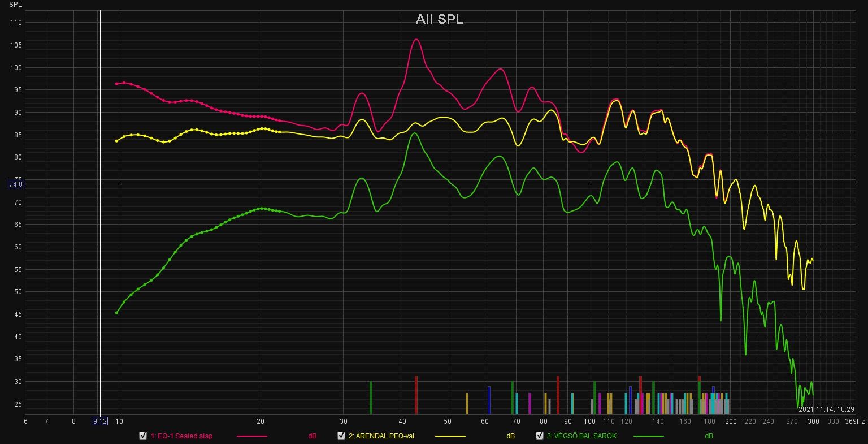Hide the VÉGSŐ BAL SAROK trace via checkbox
868x444 pixels.
(x=540, y=436)
